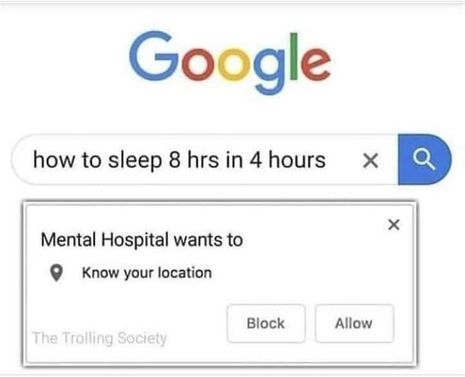Image resolution: width=465 pixels, height=377 pixels.
Task: Clear the search query with the X icon
Action: coord(370,160)
